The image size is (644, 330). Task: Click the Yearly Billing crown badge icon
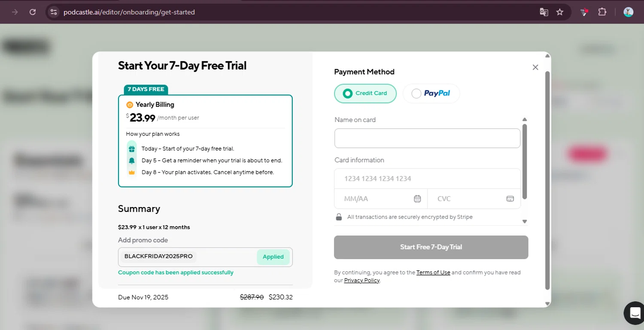click(x=130, y=104)
